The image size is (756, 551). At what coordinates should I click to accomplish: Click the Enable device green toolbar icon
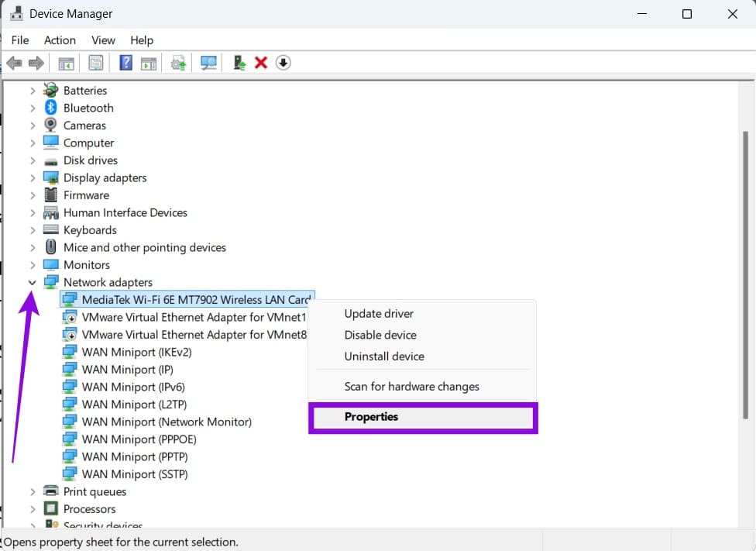[239, 63]
